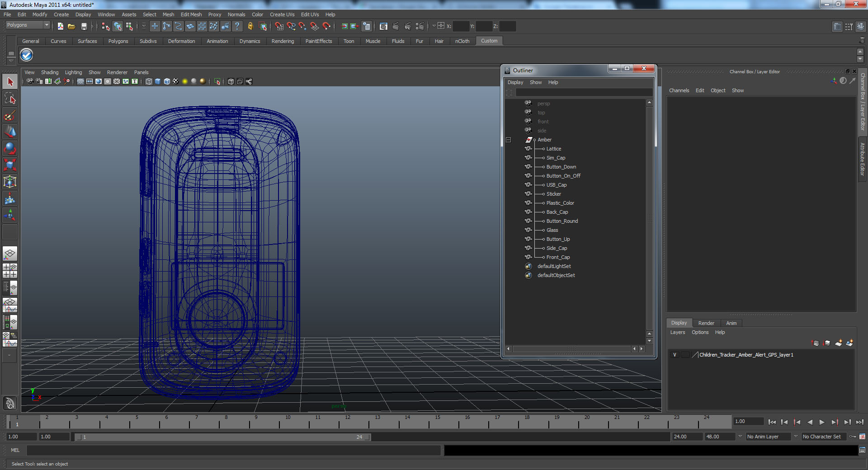The width and height of the screenshot is (868, 470).
Task: Select the Universal Manipulator tool
Action: (x=10, y=182)
